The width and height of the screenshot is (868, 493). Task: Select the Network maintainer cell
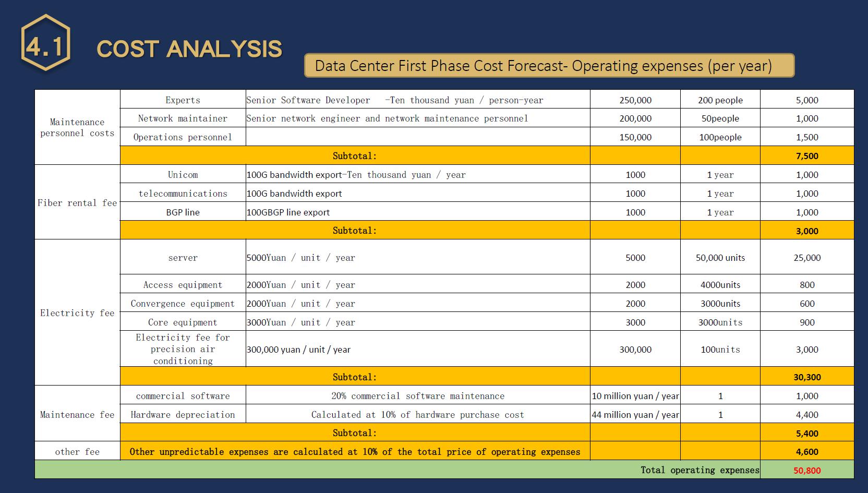point(183,118)
